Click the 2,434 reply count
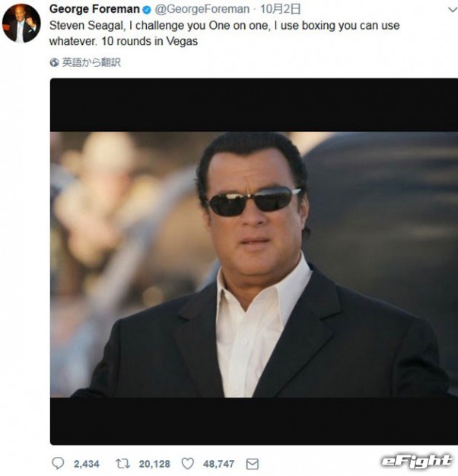This screenshot has height=476, width=458. 86,463
